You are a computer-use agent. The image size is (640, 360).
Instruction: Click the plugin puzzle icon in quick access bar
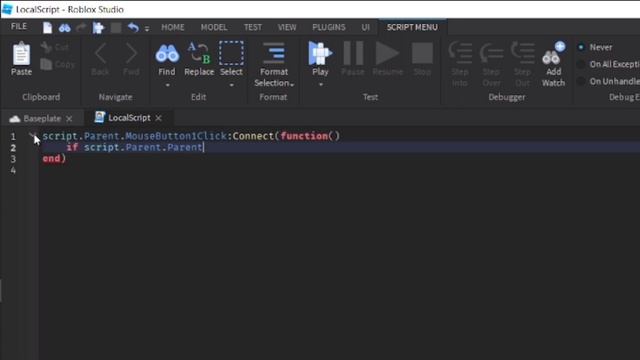click(x=98, y=28)
